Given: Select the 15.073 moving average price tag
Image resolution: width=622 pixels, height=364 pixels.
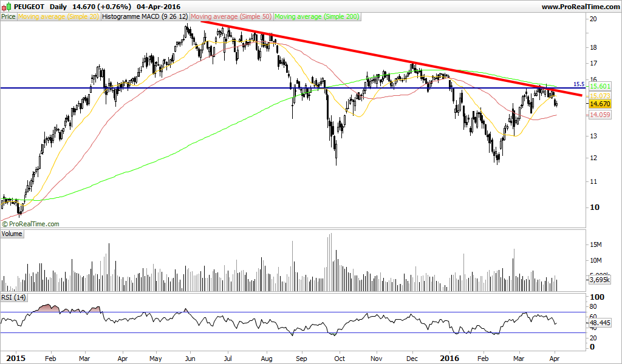Looking at the screenshot, I should click(x=600, y=96).
